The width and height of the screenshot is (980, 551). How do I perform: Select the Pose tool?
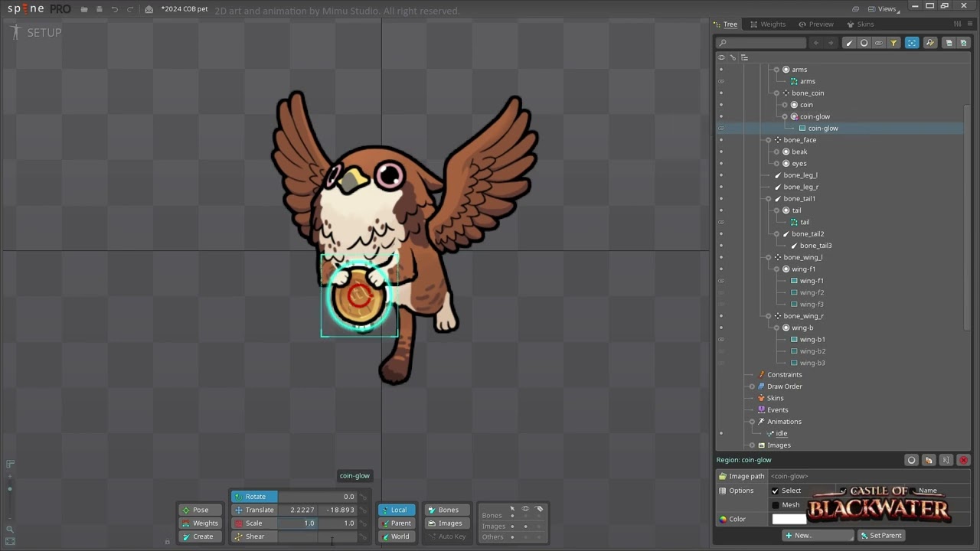pyautogui.click(x=200, y=510)
